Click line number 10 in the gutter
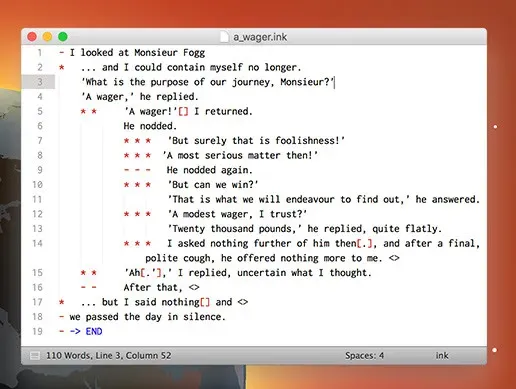 (37, 185)
